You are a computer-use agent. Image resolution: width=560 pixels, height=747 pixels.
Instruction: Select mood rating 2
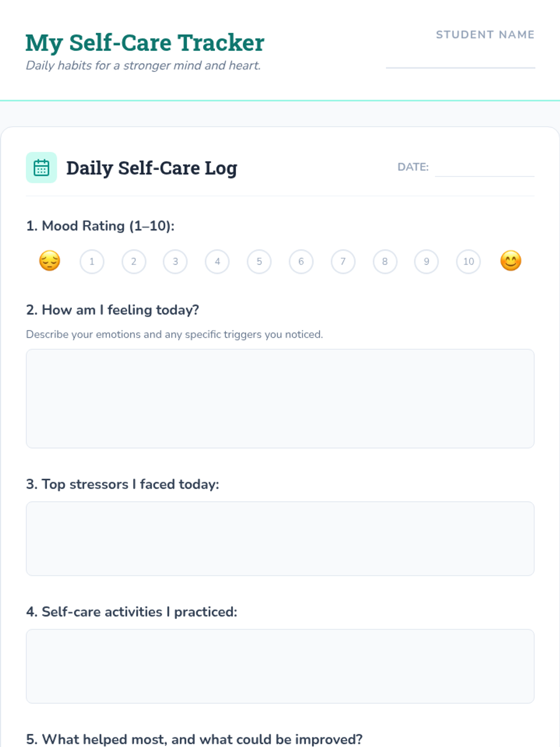[x=134, y=261]
